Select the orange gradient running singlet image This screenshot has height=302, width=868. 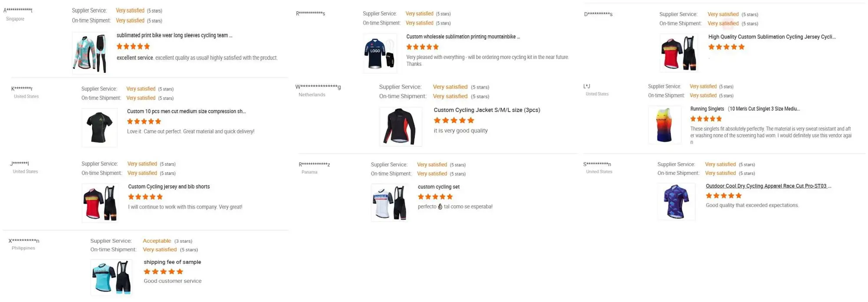pyautogui.click(x=664, y=125)
